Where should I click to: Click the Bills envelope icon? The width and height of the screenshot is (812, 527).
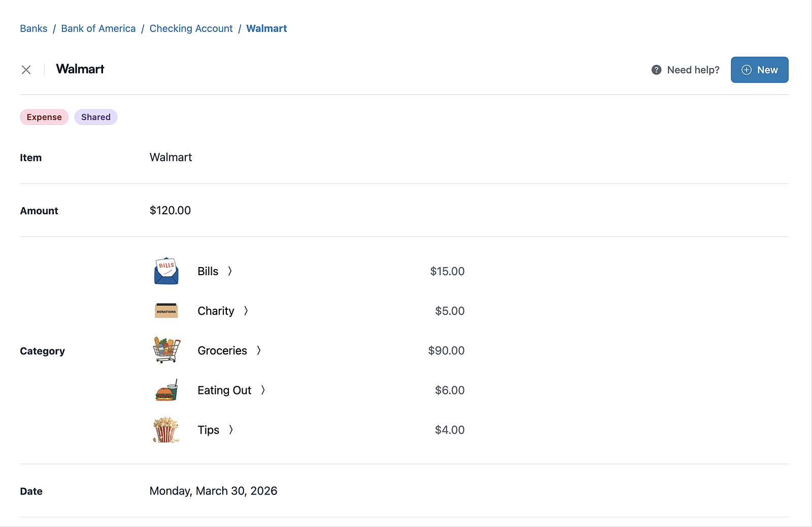pyautogui.click(x=166, y=271)
